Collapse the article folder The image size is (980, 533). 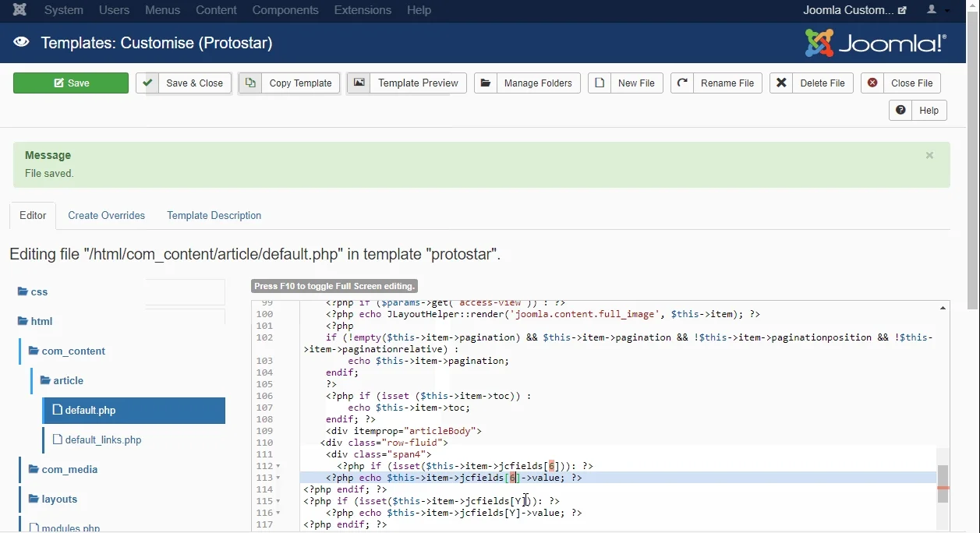click(x=62, y=381)
